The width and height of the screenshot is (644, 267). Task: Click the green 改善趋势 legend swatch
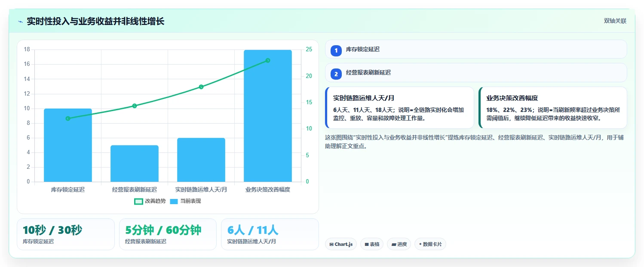[138, 201]
